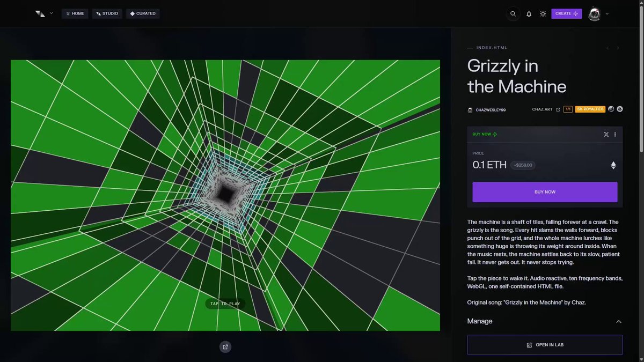
Task: Collapse the Manage section chevron
Action: (x=619, y=321)
